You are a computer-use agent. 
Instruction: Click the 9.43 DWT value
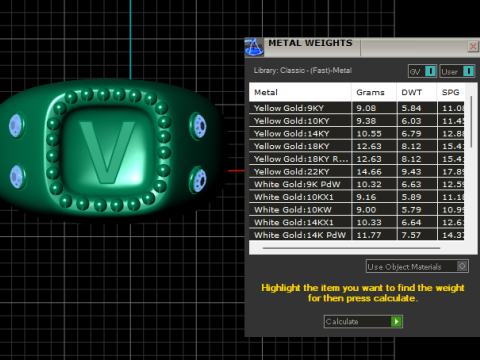coord(411,172)
